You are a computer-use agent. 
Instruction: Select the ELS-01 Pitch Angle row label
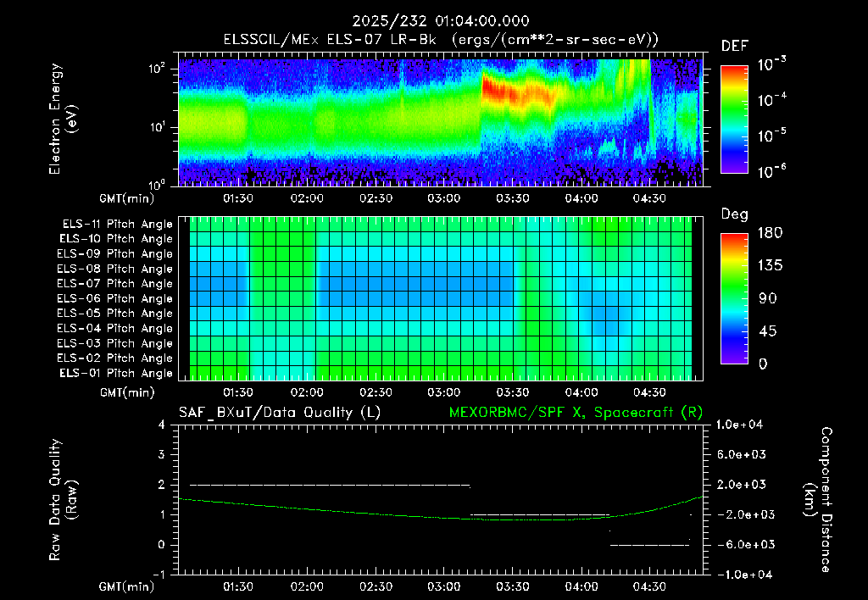116,374
